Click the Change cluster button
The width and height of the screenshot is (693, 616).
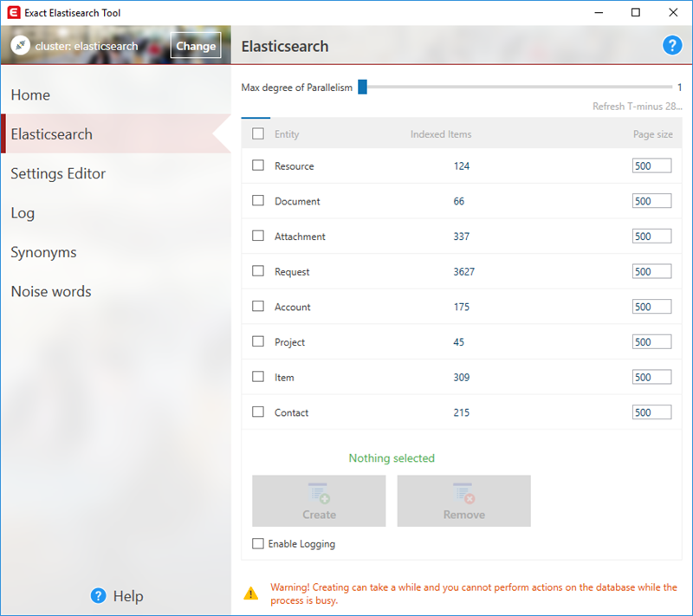196,46
